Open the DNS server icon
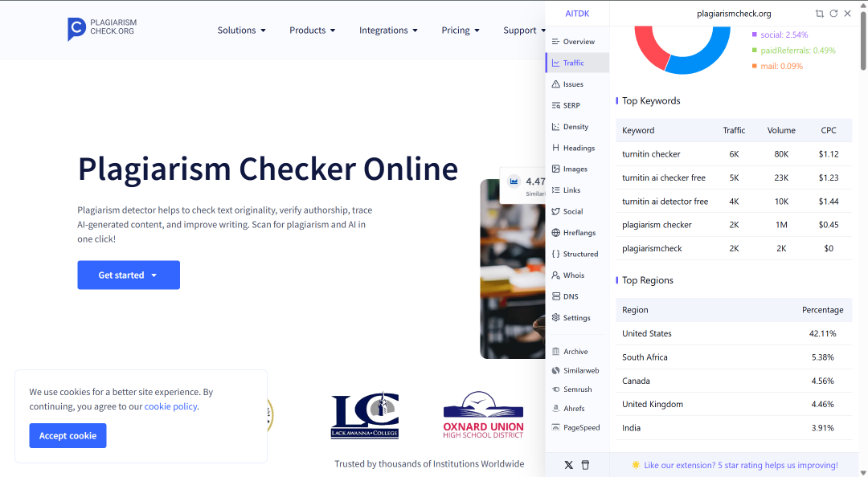The width and height of the screenshot is (868, 477). click(555, 296)
